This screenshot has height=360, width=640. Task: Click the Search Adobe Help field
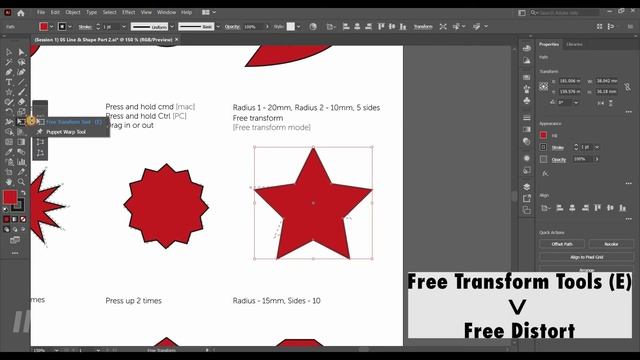(x=565, y=13)
